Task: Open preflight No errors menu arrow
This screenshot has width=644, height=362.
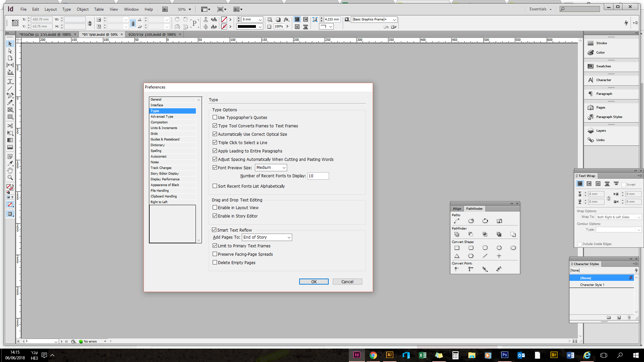Action: point(105,341)
